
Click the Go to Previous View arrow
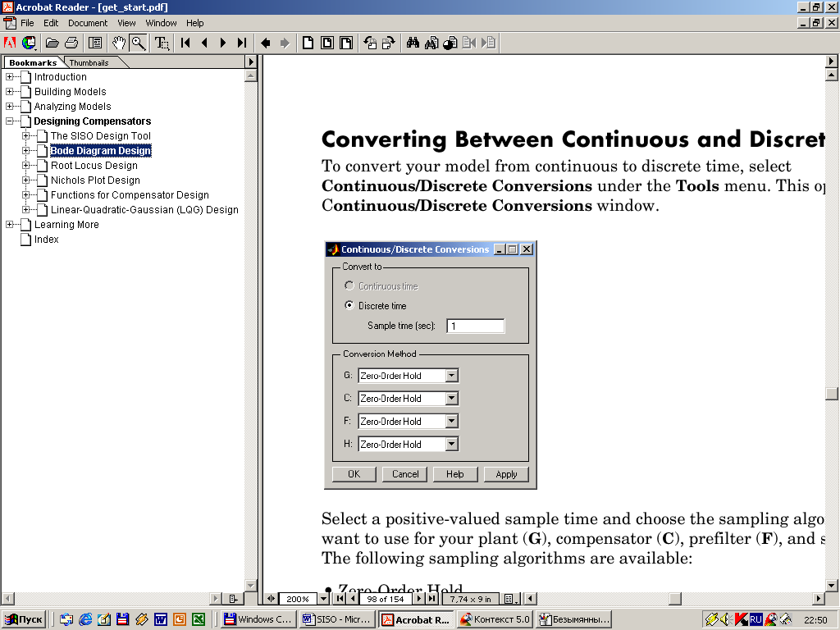point(265,43)
